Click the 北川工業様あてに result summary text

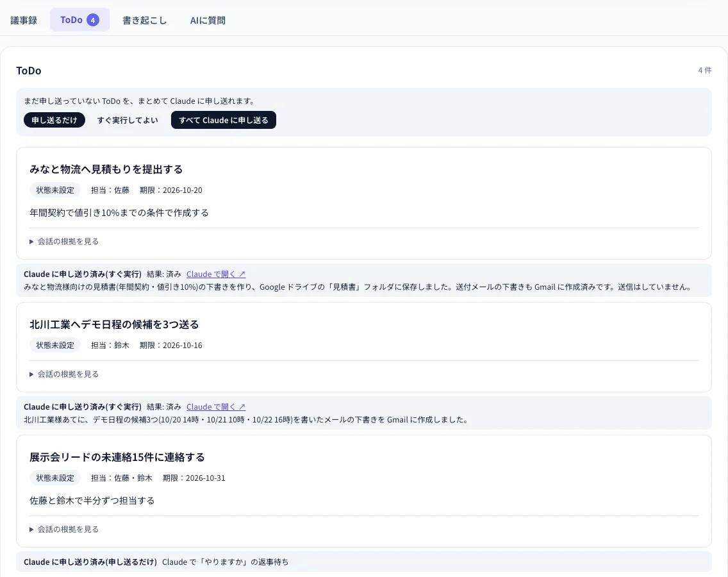tap(247, 419)
